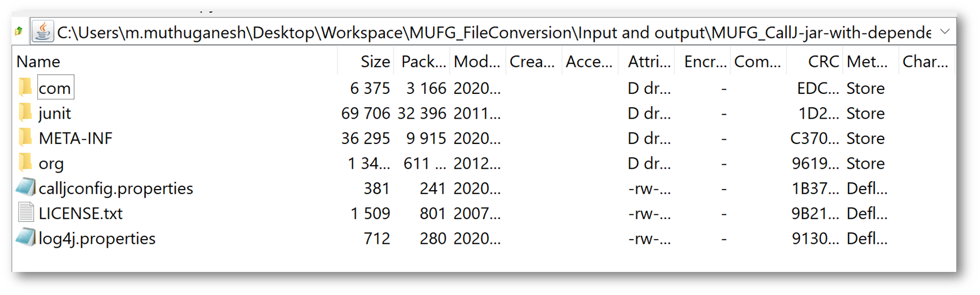Click the calljconfig.properties file icon

[25, 188]
